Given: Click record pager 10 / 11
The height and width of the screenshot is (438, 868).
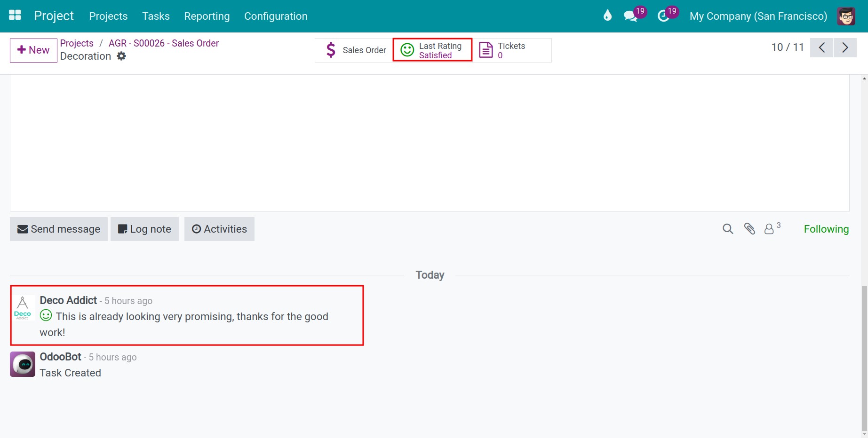Looking at the screenshot, I should [788, 47].
